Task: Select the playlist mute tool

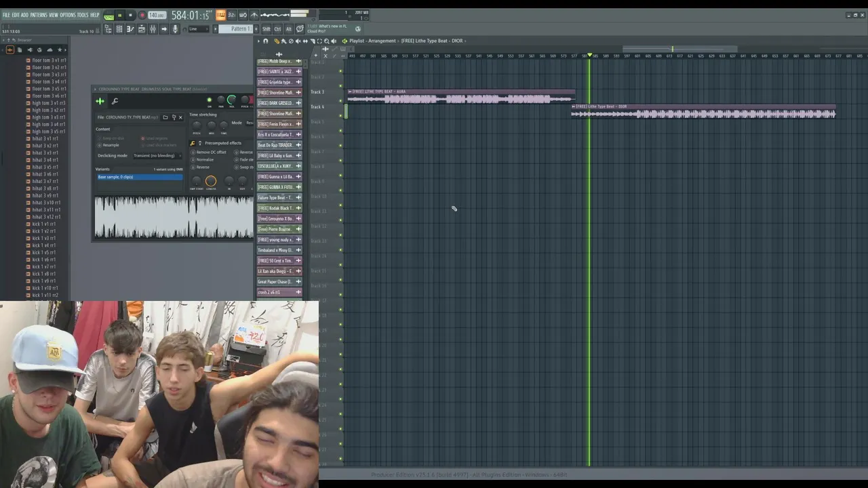Action: tap(298, 41)
